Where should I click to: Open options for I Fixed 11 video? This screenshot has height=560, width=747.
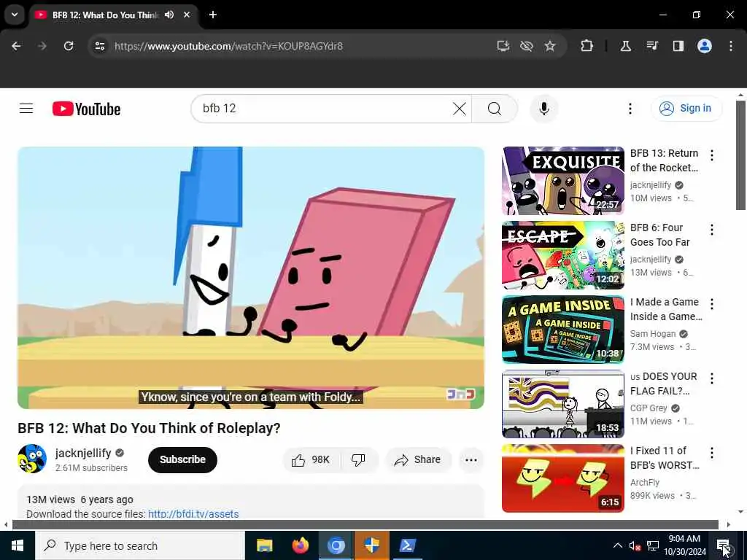(712, 452)
